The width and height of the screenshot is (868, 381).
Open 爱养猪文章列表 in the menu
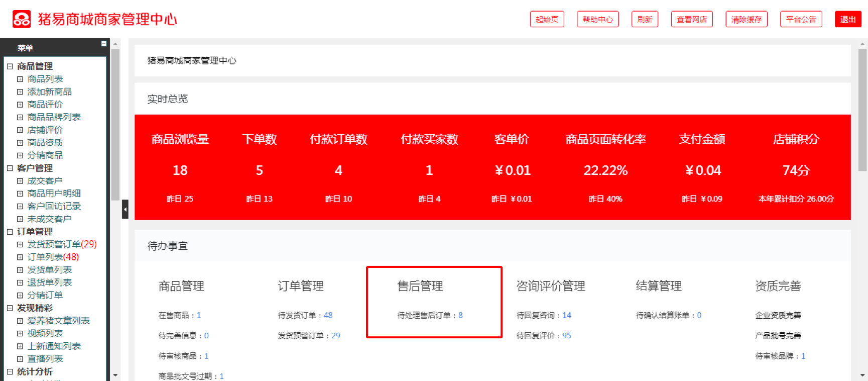click(58, 321)
